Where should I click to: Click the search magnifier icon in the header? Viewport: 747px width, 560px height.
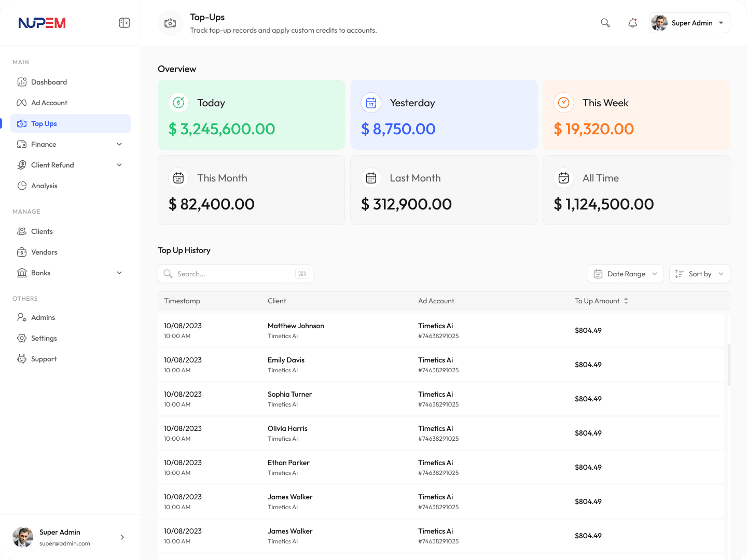(x=605, y=23)
